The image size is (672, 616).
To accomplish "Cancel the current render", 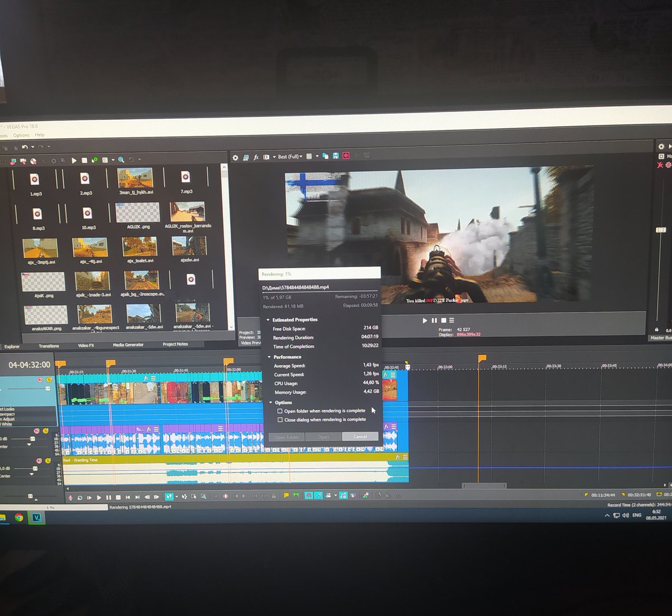I will 360,437.
